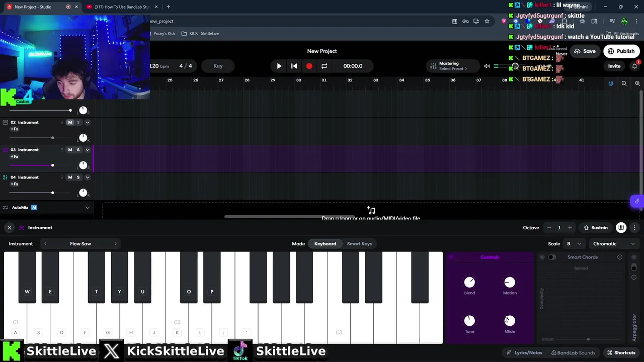The image size is (644, 362).
Task: Click the Key selector button
Action: 218,66
